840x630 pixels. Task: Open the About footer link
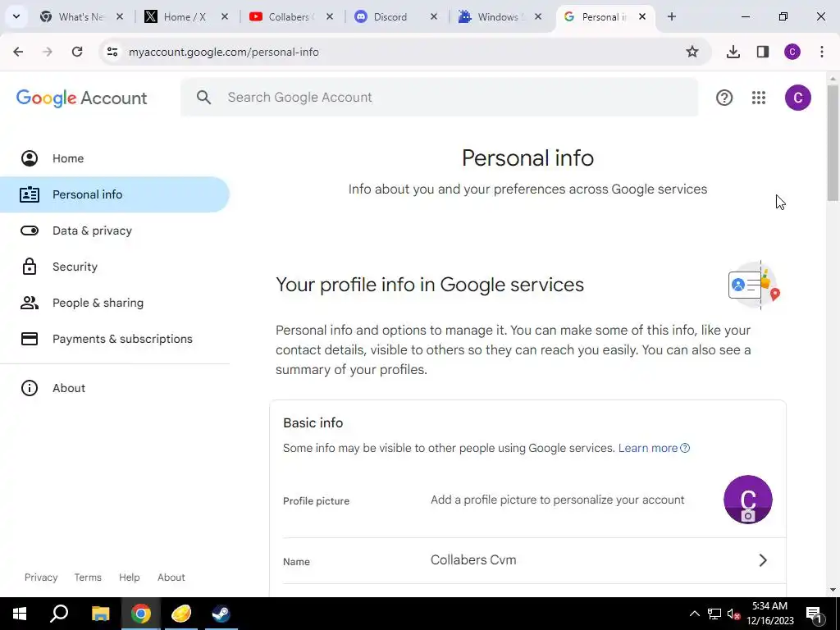[x=171, y=577]
